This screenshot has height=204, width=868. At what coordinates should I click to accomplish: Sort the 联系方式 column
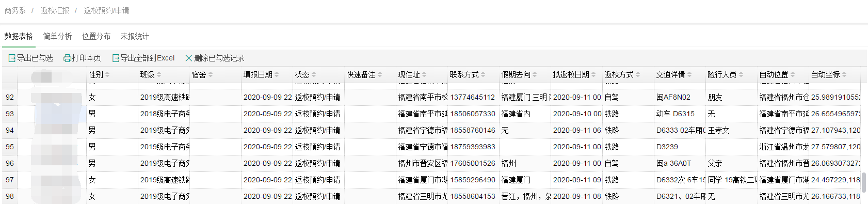click(x=483, y=75)
